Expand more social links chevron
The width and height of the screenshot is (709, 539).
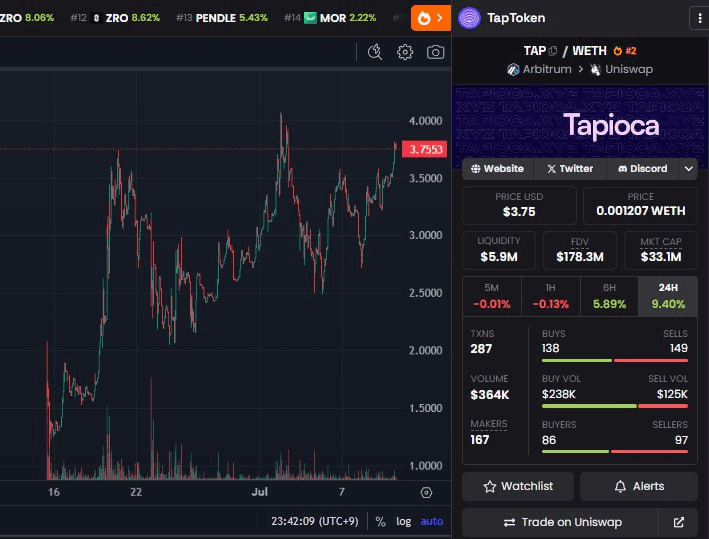[x=688, y=169]
